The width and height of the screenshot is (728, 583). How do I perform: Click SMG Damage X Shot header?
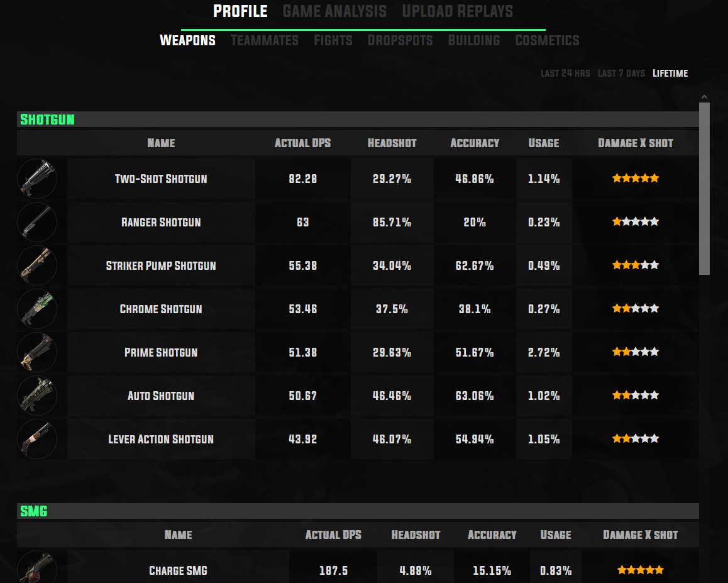pyautogui.click(x=640, y=535)
